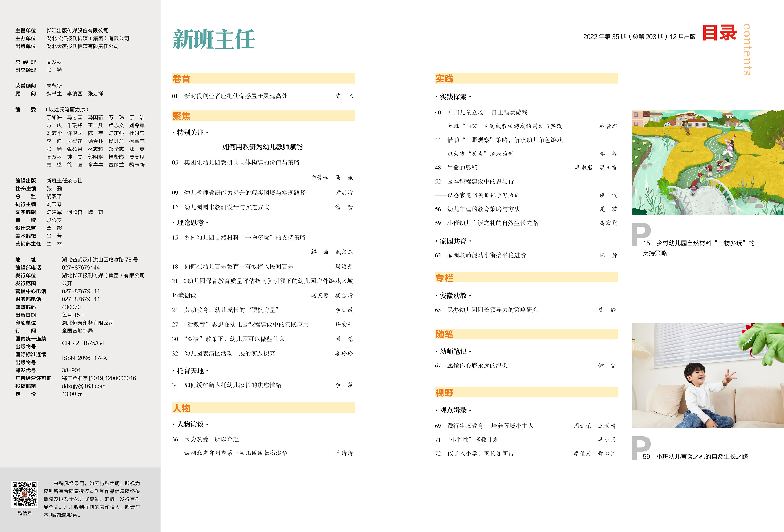
Task: Click the WeChat QR code image
Action: click(x=25, y=494)
